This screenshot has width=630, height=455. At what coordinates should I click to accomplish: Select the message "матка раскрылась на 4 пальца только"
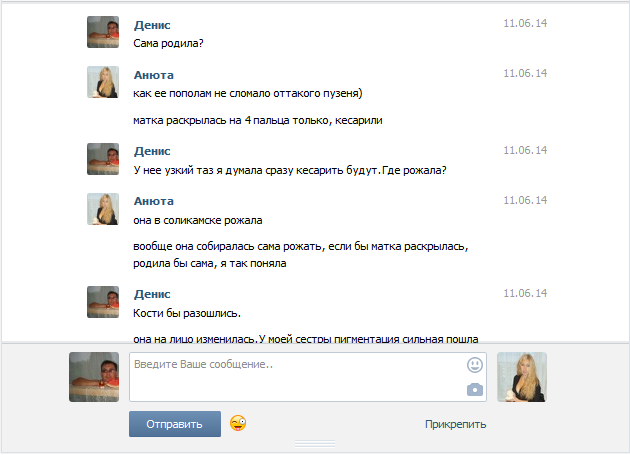(x=258, y=121)
